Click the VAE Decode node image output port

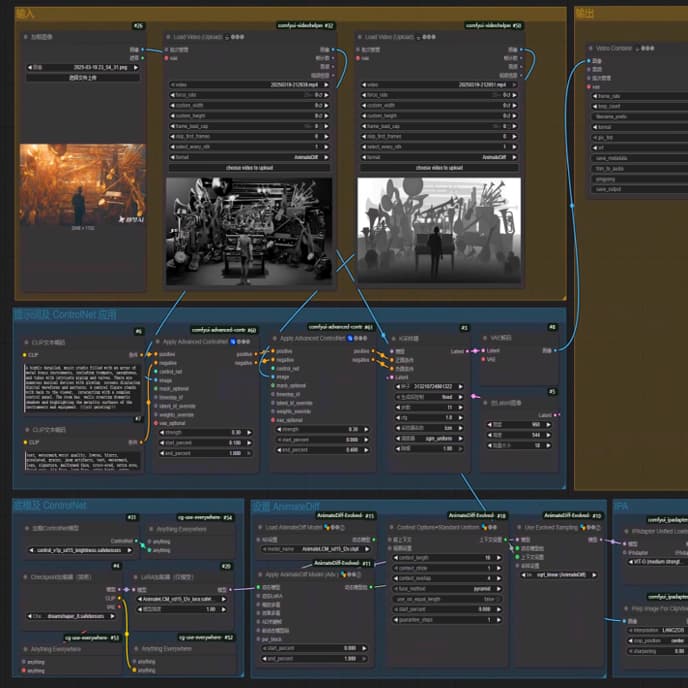(555, 351)
